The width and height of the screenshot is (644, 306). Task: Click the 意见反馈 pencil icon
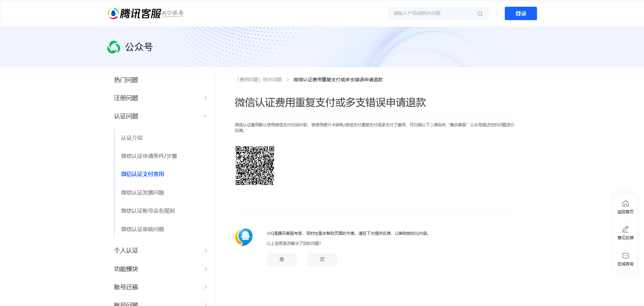[626, 229]
